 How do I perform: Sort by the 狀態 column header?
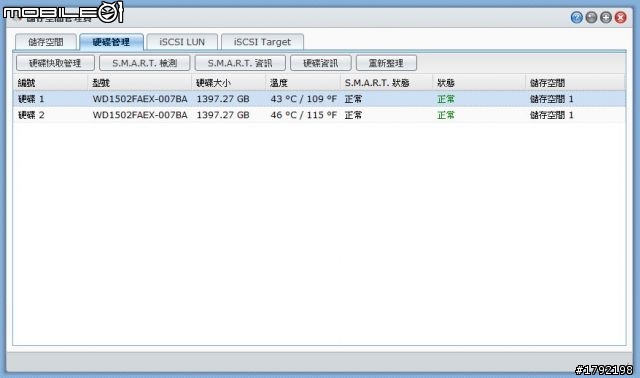pos(479,83)
